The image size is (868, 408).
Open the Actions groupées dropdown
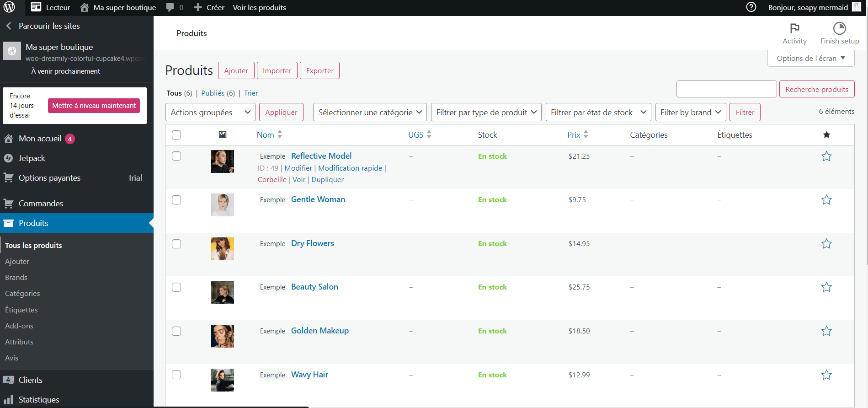[210, 112]
